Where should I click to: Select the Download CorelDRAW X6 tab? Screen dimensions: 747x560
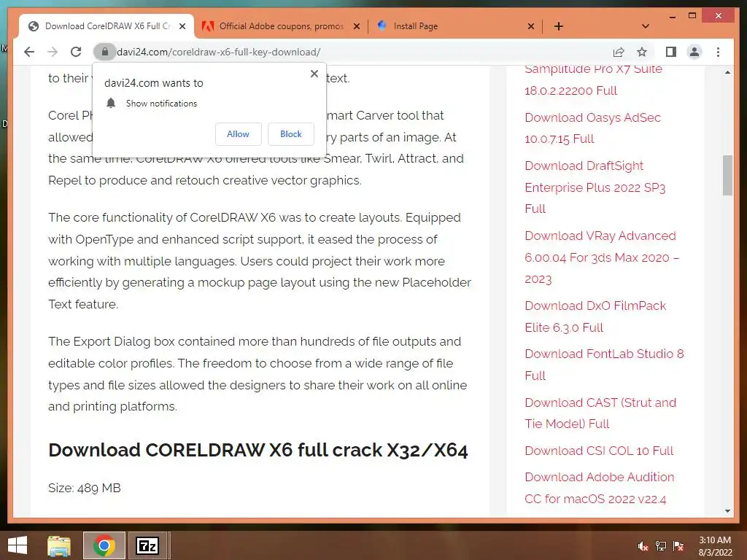(107, 26)
